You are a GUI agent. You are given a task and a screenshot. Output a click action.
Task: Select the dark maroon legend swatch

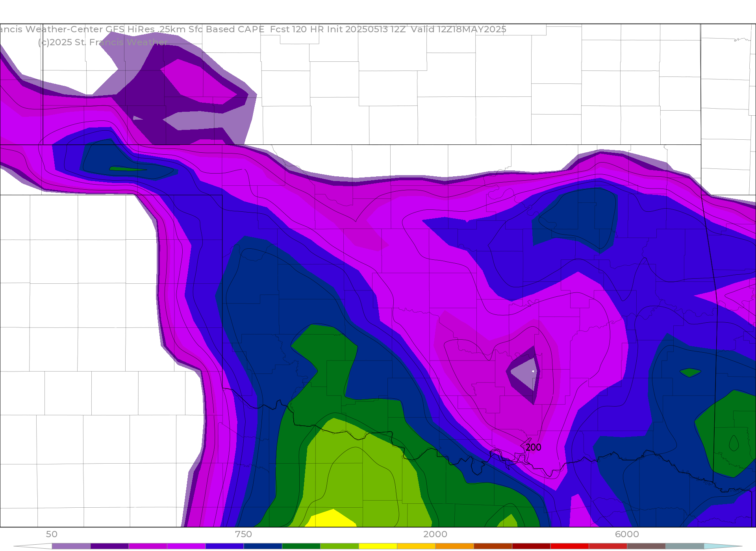[531, 546]
